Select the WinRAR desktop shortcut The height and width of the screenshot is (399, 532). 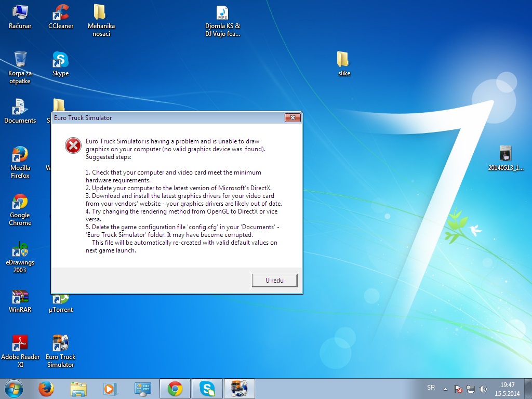coord(20,301)
